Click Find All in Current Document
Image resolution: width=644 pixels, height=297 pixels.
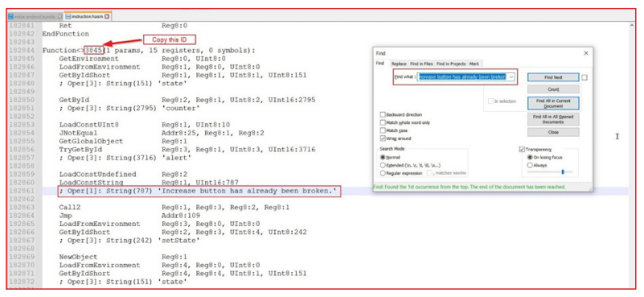coord(553,103)
